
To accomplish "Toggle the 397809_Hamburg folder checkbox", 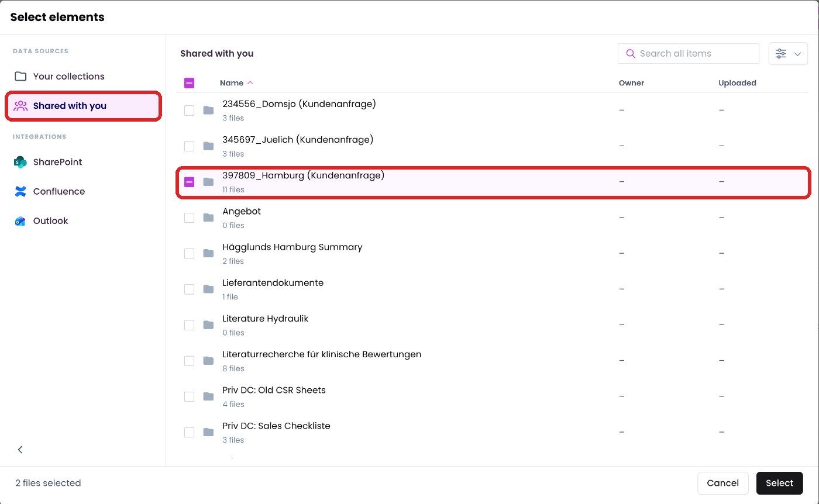I will click(189, 182).
